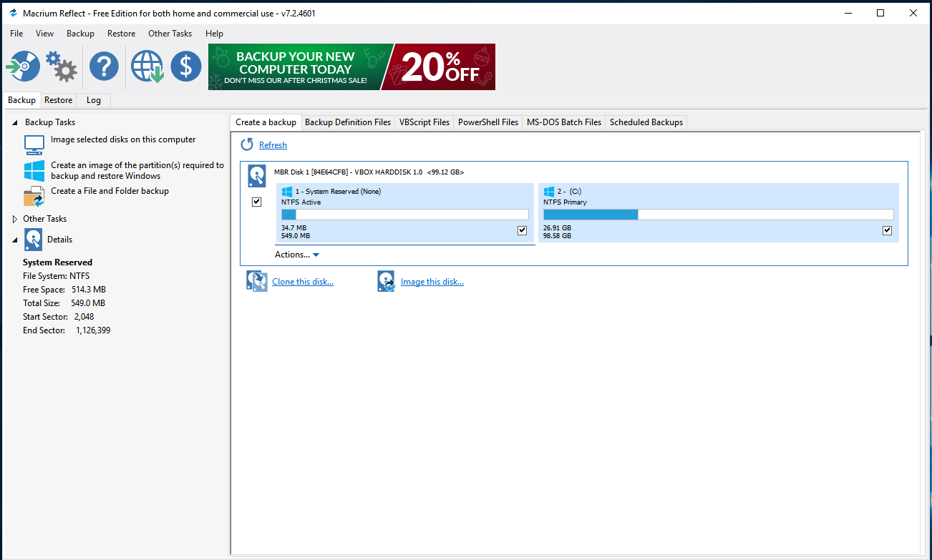Click the monitor icon for imaging selected disks
Viewport: 932px width, 560px height.
(x=34, y=145)
